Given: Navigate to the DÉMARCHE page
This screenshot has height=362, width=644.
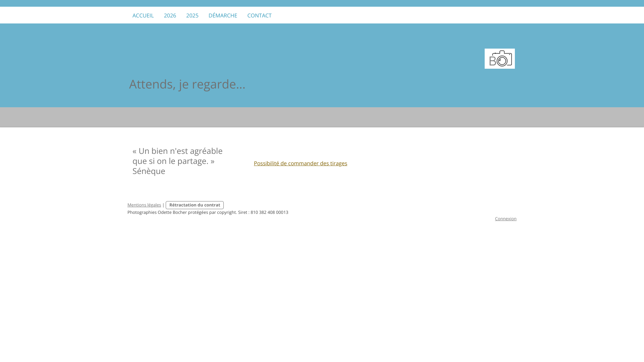Looking at the screenshot, I should [x=223, y=15].
